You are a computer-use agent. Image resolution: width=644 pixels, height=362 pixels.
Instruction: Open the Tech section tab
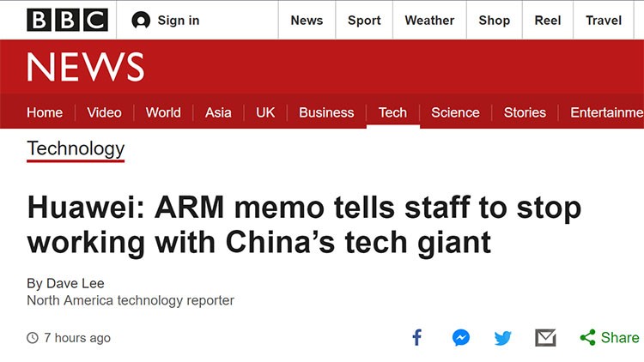392,112
